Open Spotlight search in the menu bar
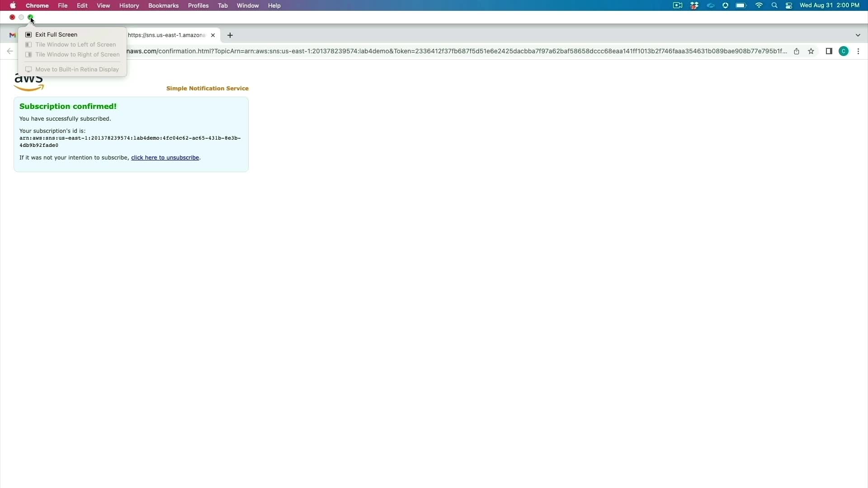This screenshot has width=868, height=488. [x=774, y=5]
